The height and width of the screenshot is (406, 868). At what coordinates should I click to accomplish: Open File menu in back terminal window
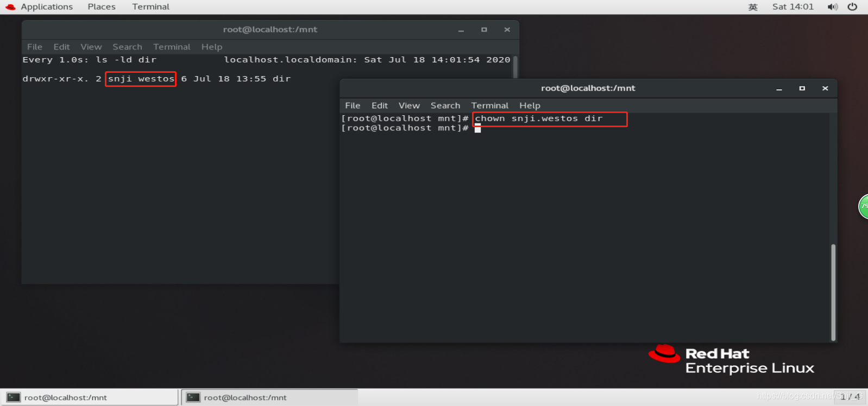pos(35,47)
